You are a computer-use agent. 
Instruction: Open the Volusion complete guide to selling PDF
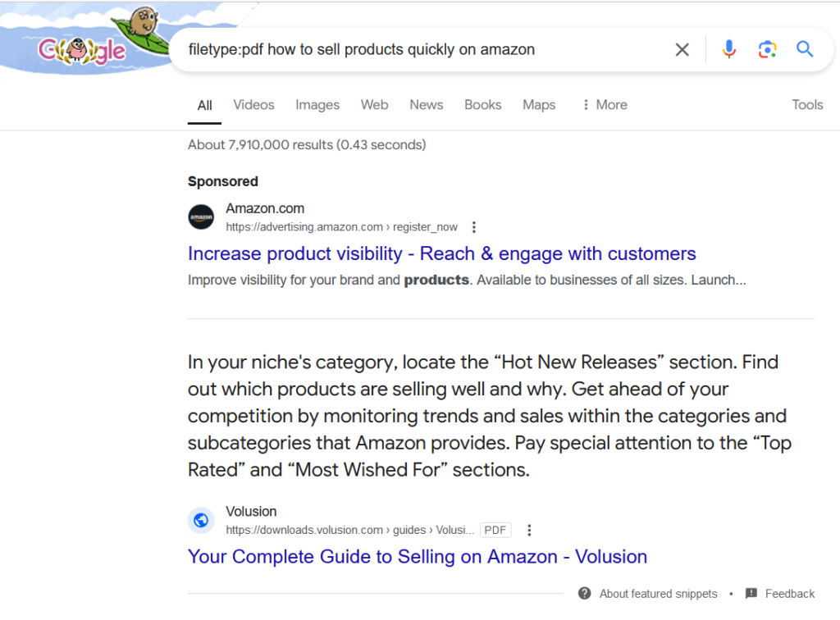(x=417, y=556)
